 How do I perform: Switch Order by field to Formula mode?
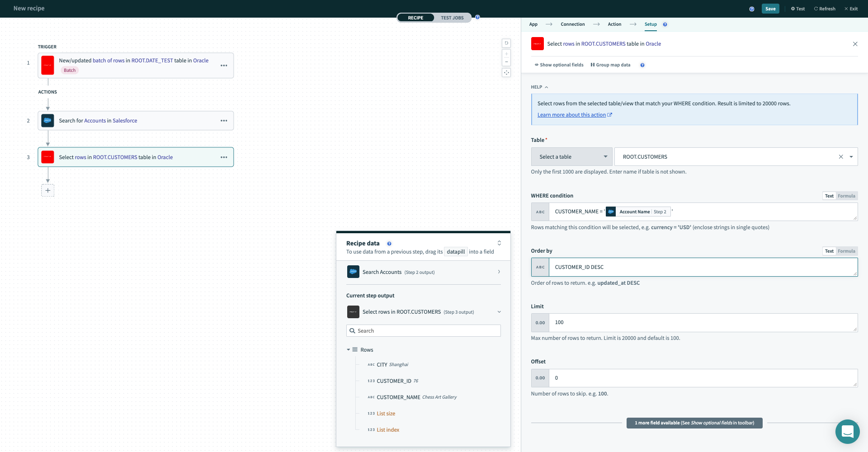846,251
